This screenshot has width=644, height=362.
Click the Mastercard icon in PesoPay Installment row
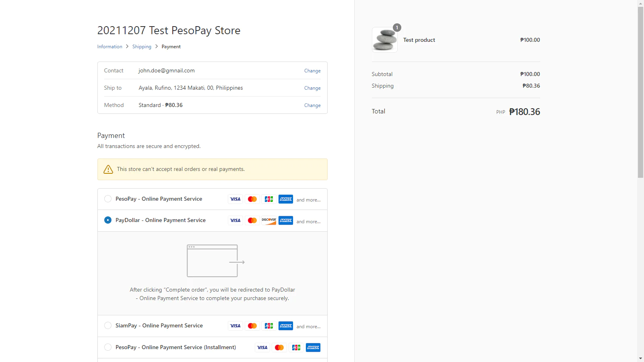279,348
